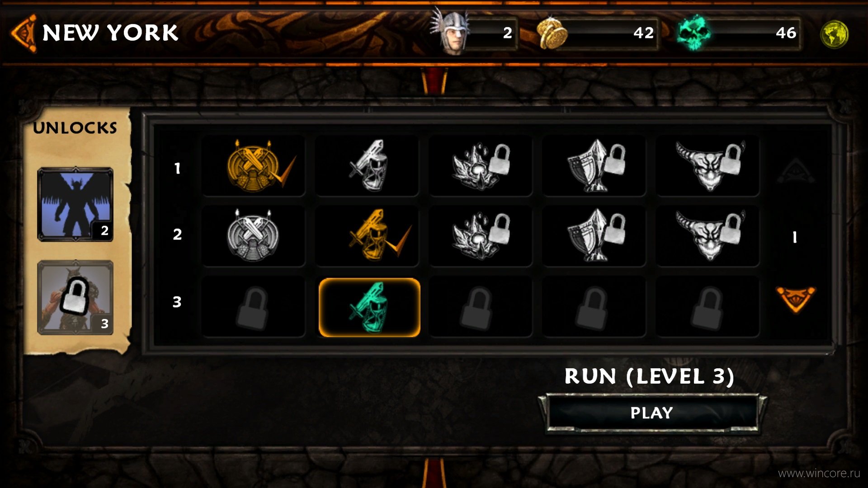Tap the first locked slot in row 3
This screenshot has width=868, height=488.
[254, 307]
